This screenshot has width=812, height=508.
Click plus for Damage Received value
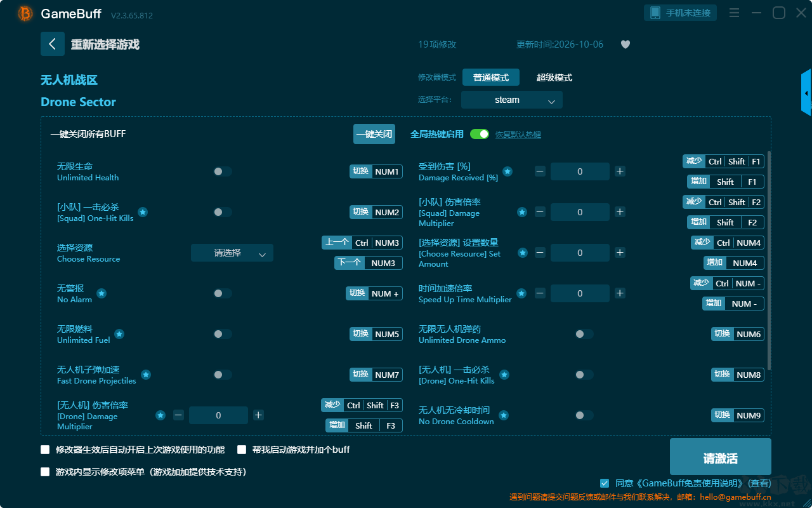click(620, 171)
